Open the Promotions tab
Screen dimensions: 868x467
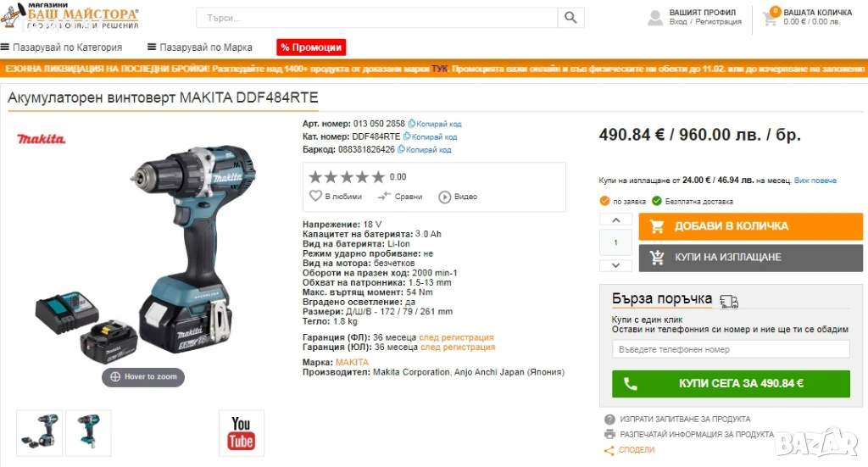[311, 47]
